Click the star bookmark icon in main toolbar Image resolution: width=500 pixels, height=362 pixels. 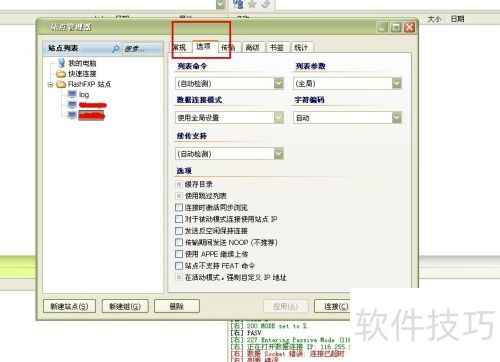pos(252,4)
